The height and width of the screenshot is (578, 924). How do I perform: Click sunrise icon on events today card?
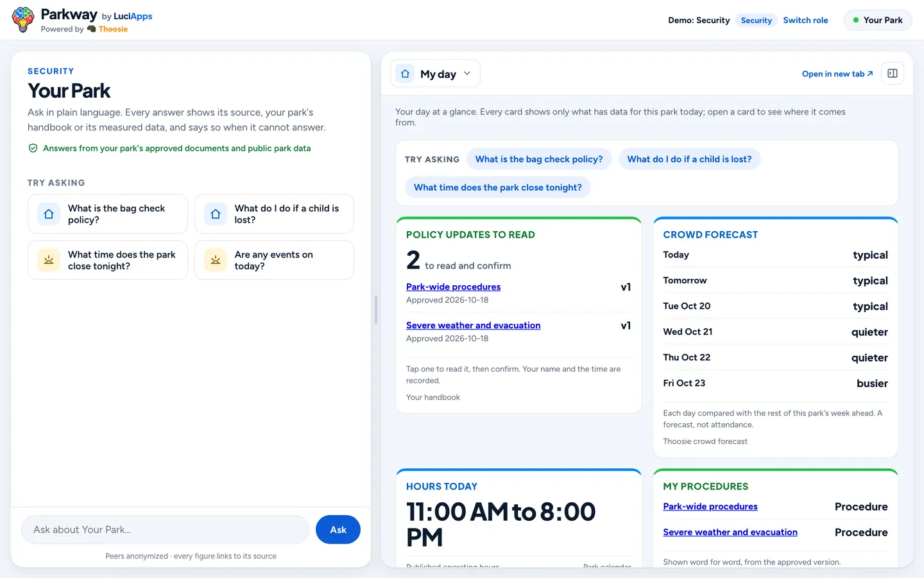[x=216, y=260]
